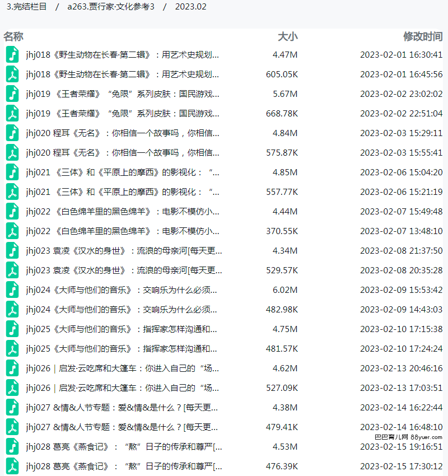Click audio icon of jhj028 4.53M file
The image size is (448, 476).
click(12, 446)
